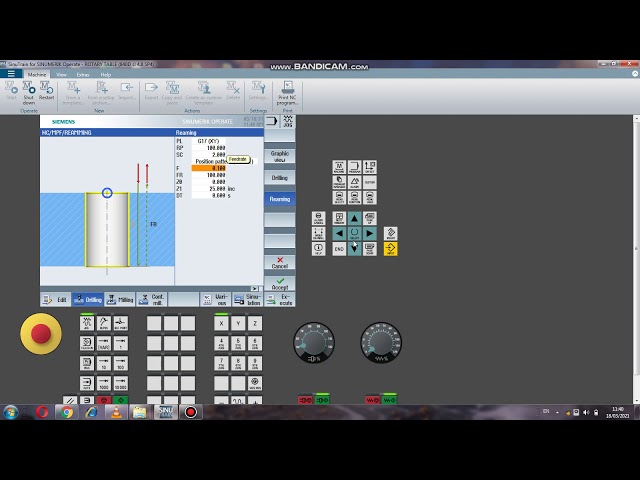Open the Help ribbon tab
Screen dimensions: 640x480
[106, 75]
